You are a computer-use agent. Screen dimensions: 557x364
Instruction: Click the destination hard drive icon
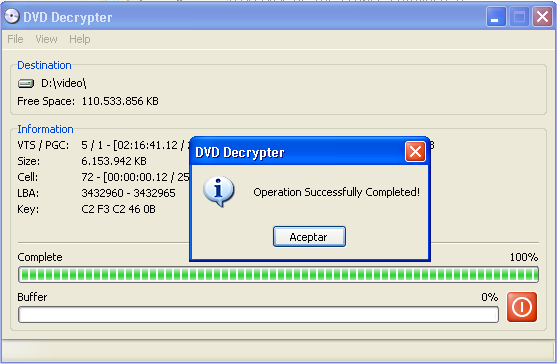[26, 83]
